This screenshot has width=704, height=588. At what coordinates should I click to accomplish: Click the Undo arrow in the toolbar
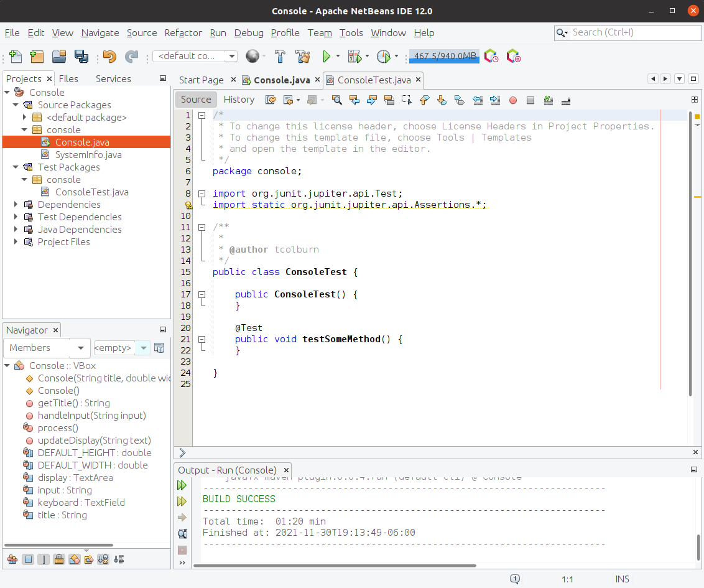pos(109,57)
